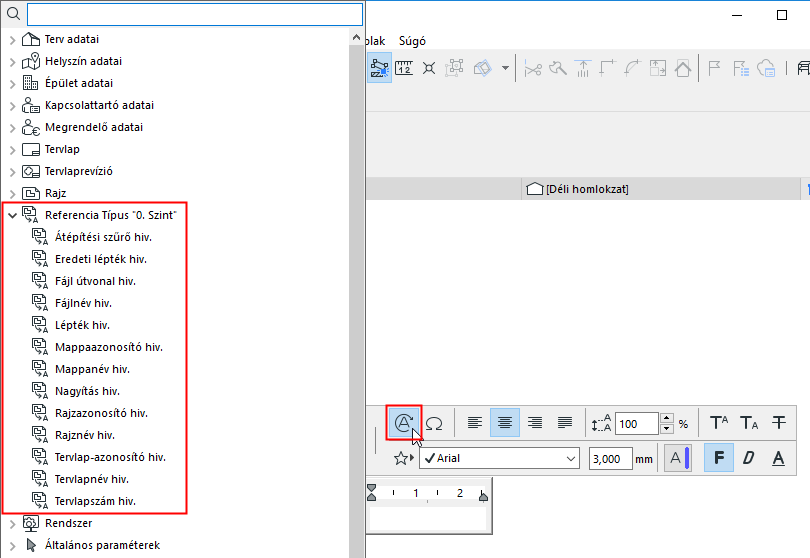Expand the Tervlaprevízió group

(12, 172)
